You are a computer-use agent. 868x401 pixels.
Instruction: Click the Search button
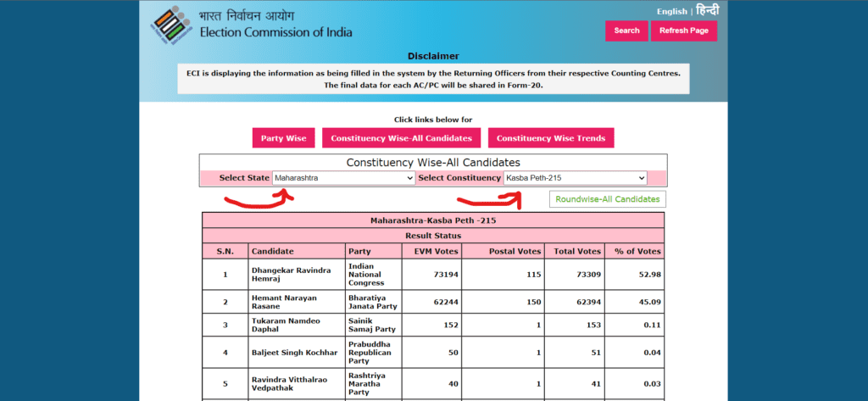tap(626, 31)
